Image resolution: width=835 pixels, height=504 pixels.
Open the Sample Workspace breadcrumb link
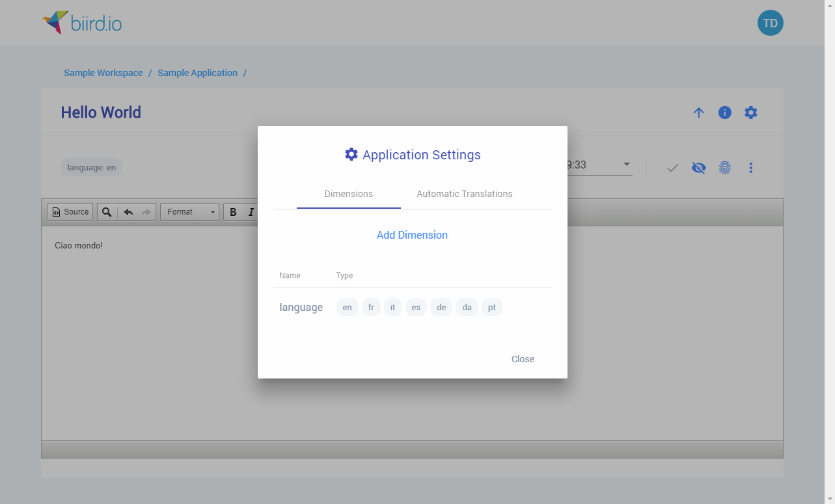coord(103,73)
